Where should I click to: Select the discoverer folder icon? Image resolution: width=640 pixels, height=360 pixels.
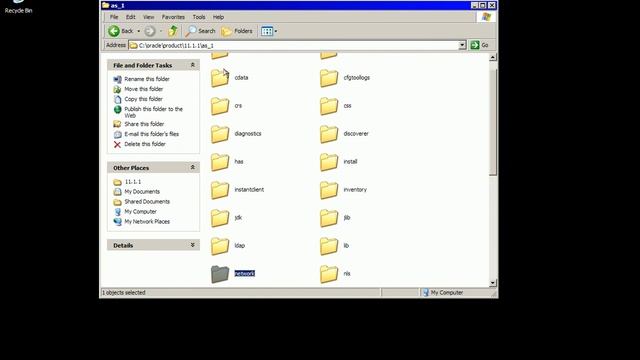[329, 134]
